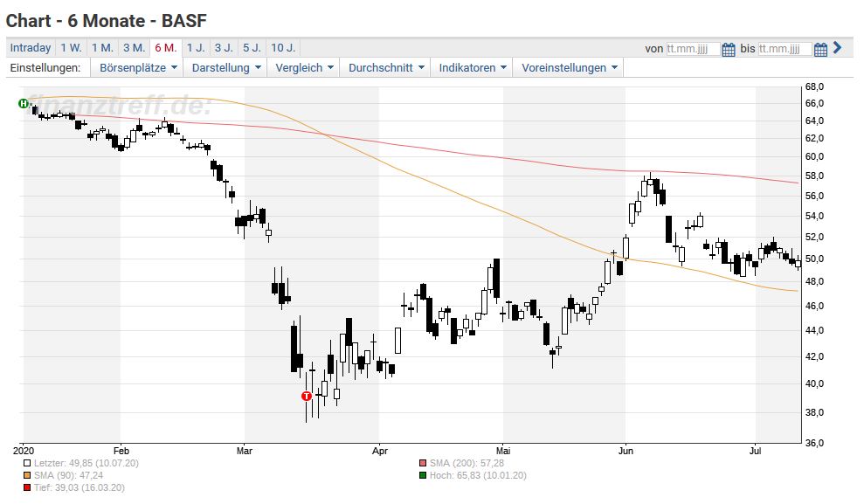This screenshot has width=864, height=504.
Task: Click legend text 'Letzter: 49,85 (10.07.20)'
Action: tap(86, 463)
